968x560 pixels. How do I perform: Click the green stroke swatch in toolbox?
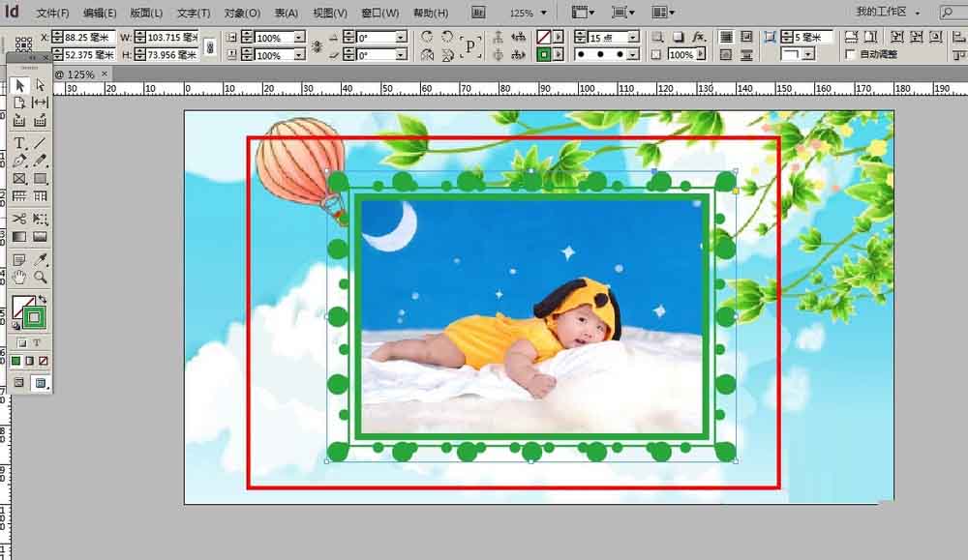coord(35,317)
